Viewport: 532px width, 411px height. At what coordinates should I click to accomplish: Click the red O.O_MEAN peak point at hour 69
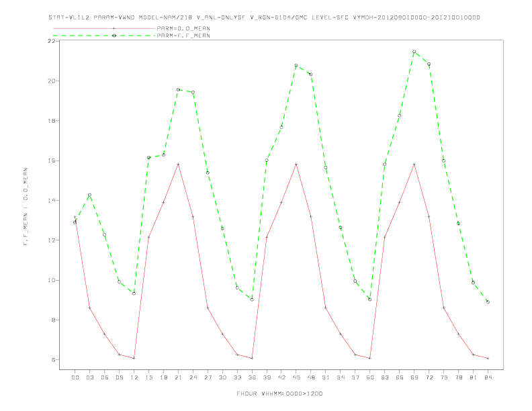(x=414, y=165)
